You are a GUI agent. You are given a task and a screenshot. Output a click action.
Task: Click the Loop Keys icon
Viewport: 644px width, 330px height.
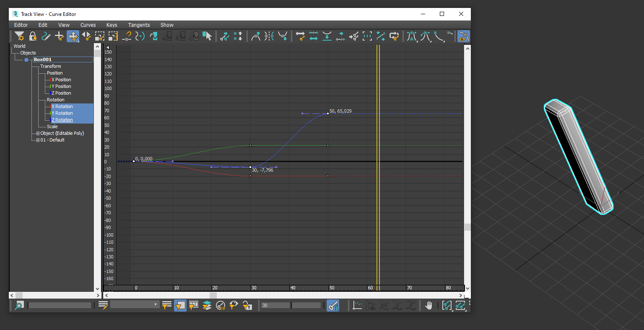(394, 36)
